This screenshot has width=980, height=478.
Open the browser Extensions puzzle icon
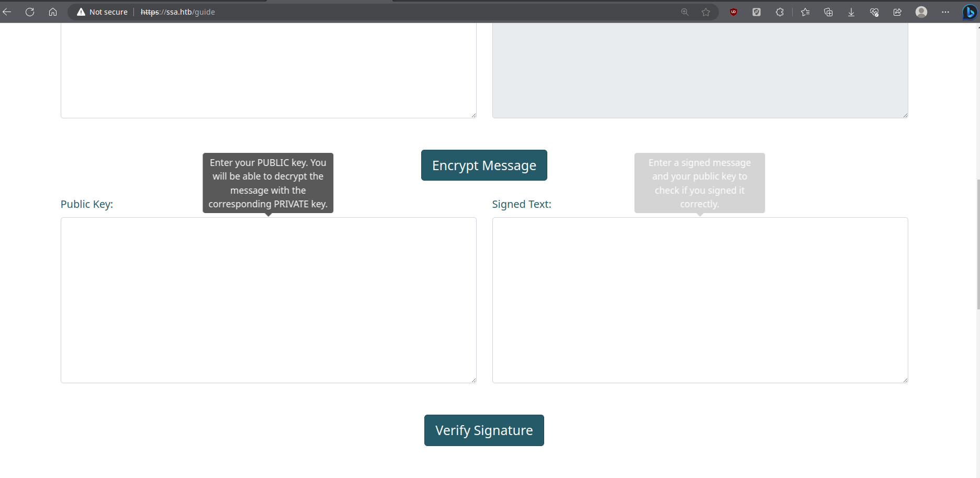(780, 12)
